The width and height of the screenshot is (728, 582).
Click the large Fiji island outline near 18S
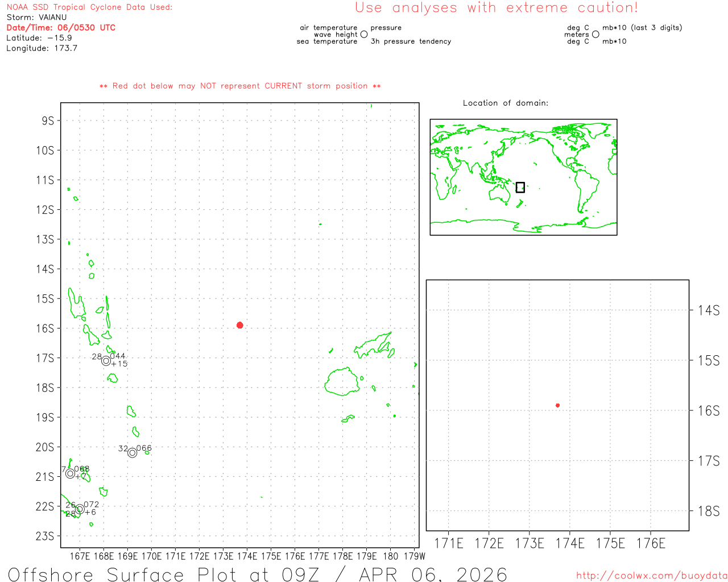click(342, 381)
